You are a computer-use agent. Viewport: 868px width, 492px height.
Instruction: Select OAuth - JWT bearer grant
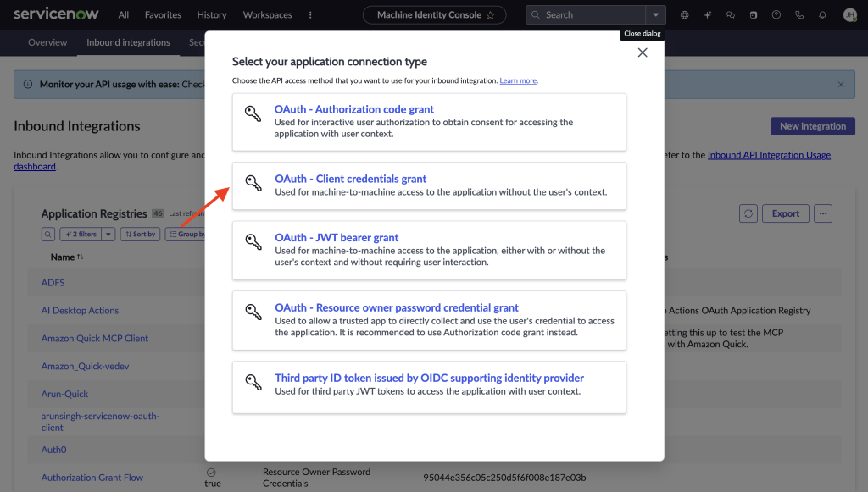click(429, 251)
